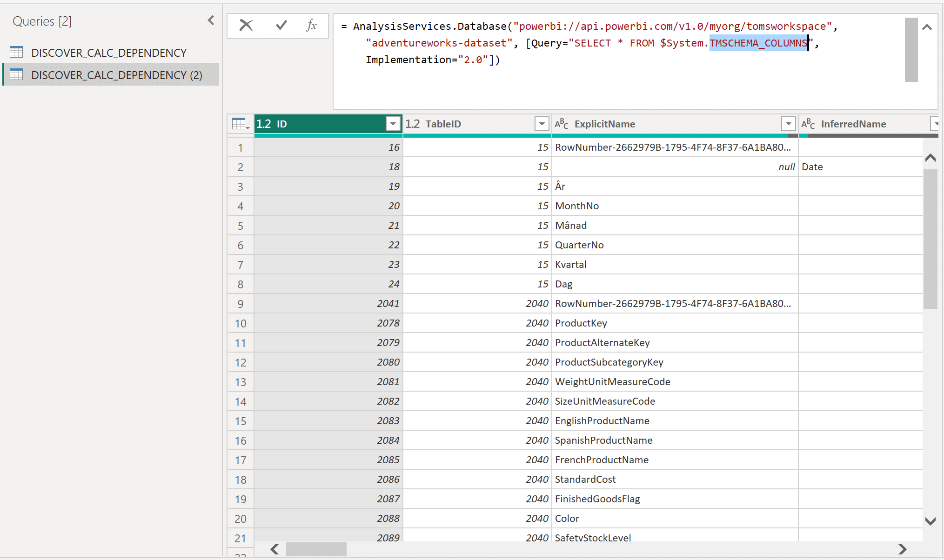Click the 1.2 data type icon on ID column
The image size is (944, 560).
[264, 124]
